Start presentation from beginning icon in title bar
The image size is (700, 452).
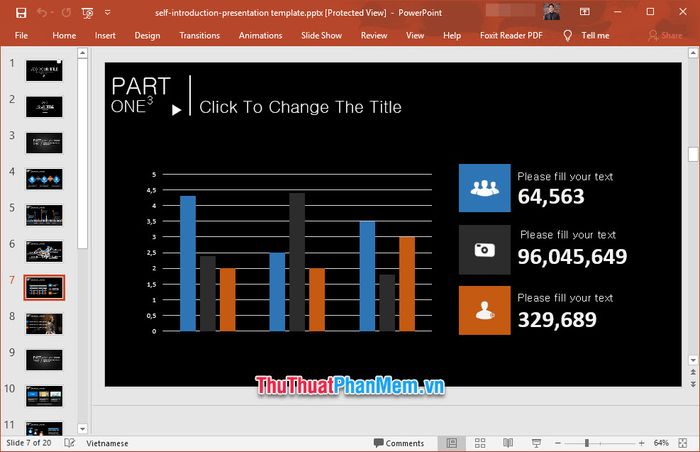(x=88, y=13)
